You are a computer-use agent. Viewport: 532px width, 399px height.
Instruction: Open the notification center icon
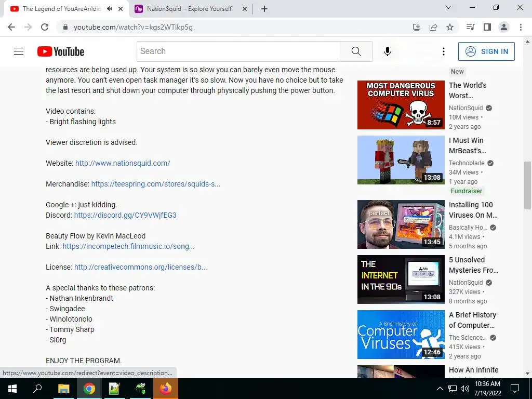515,389
